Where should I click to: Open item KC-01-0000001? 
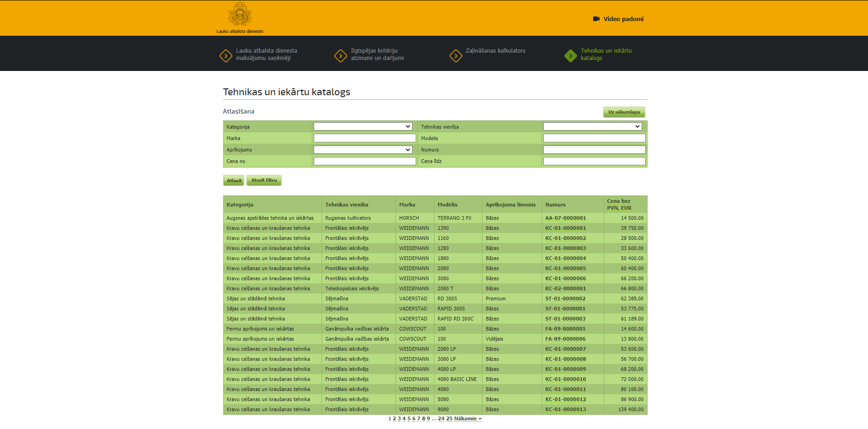point(565,228)
